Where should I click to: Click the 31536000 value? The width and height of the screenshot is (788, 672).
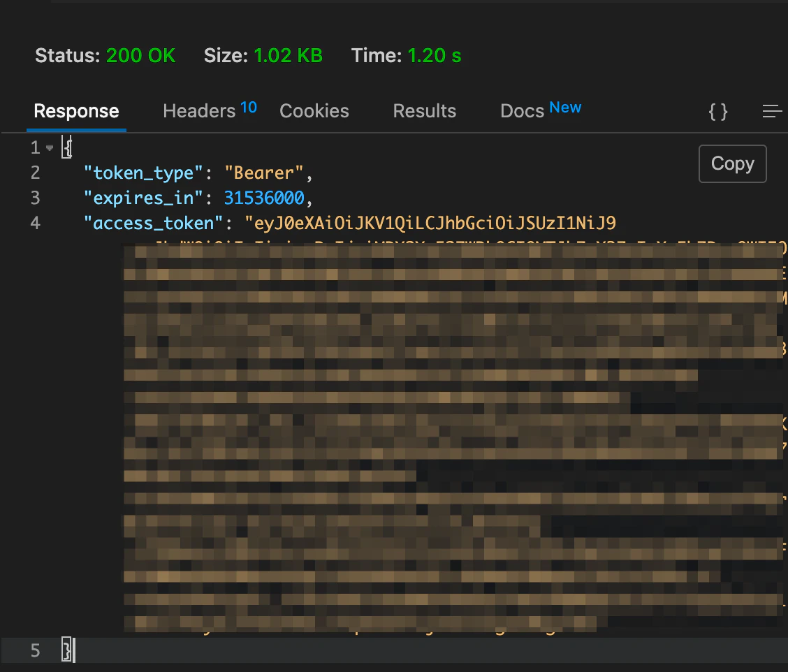(x=264, y=198)
